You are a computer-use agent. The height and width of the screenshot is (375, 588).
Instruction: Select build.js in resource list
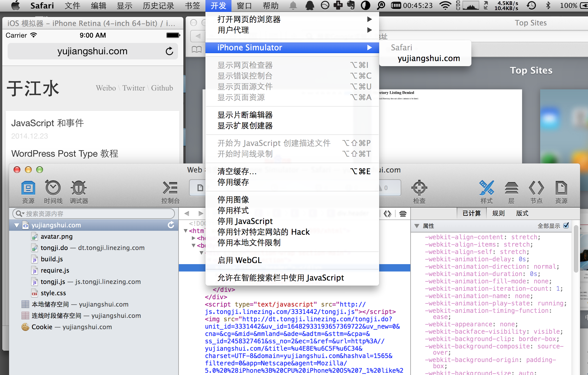tap(94, 259)
